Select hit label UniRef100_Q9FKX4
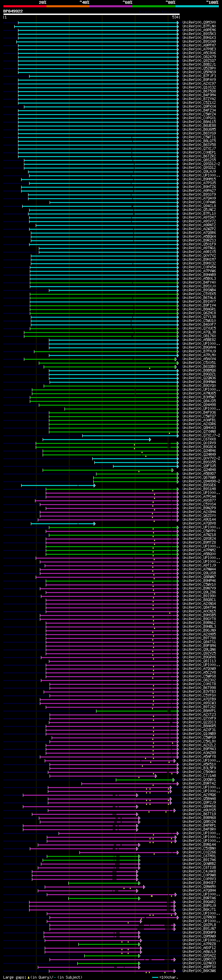222x980 pixels. (x=199, y=106)
